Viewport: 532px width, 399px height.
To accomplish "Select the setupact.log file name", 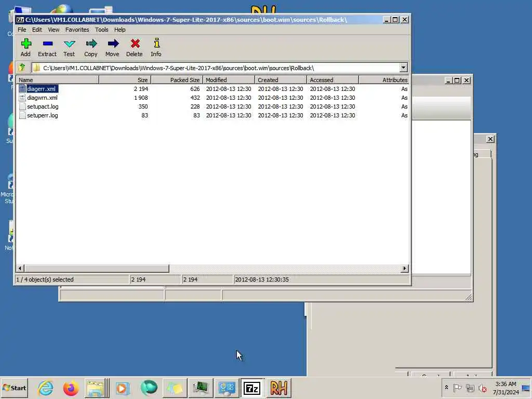I will coord(43,106).
